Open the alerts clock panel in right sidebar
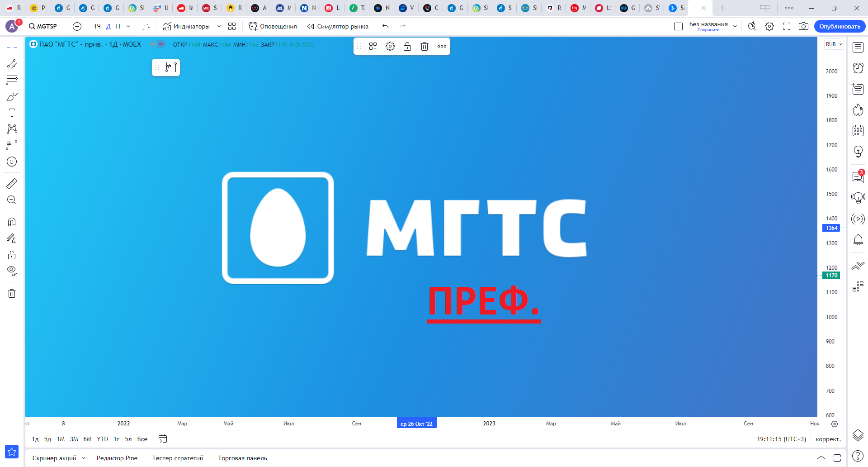The width and height of the screenshot is (868, 467). pyautogui.click(x=858, y=68)
